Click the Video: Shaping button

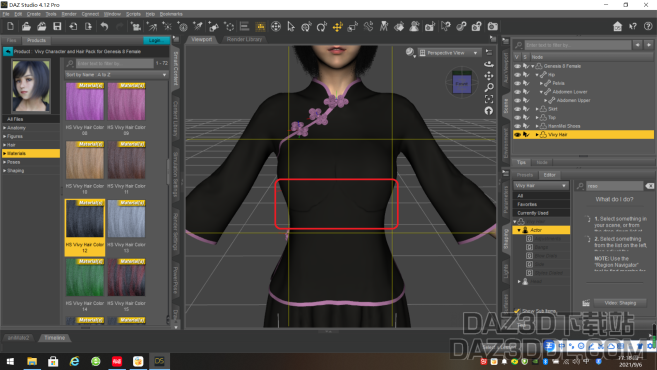(x=620, y=303)
